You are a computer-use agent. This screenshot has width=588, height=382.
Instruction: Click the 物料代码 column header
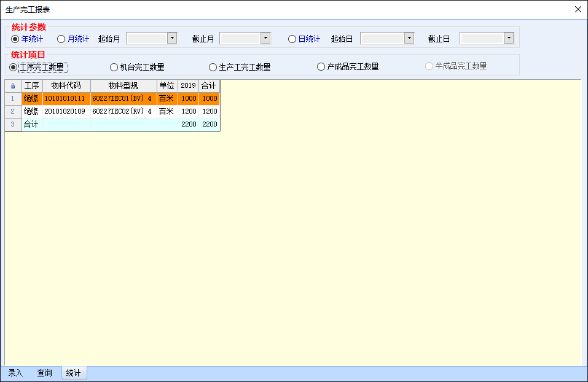[66, 86]
